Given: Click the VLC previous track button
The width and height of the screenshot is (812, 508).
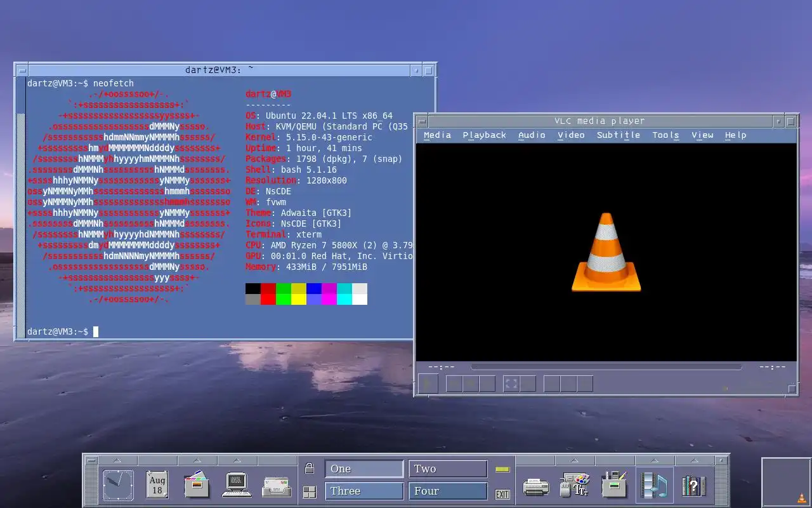Looking at the screenshot, I should coord(454,384).
